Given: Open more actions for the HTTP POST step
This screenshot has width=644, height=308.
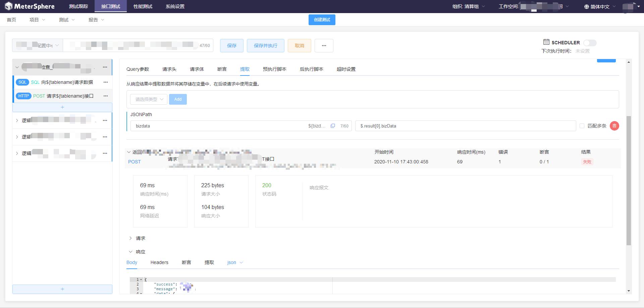Looking at the screenshot, I should 106,96.
